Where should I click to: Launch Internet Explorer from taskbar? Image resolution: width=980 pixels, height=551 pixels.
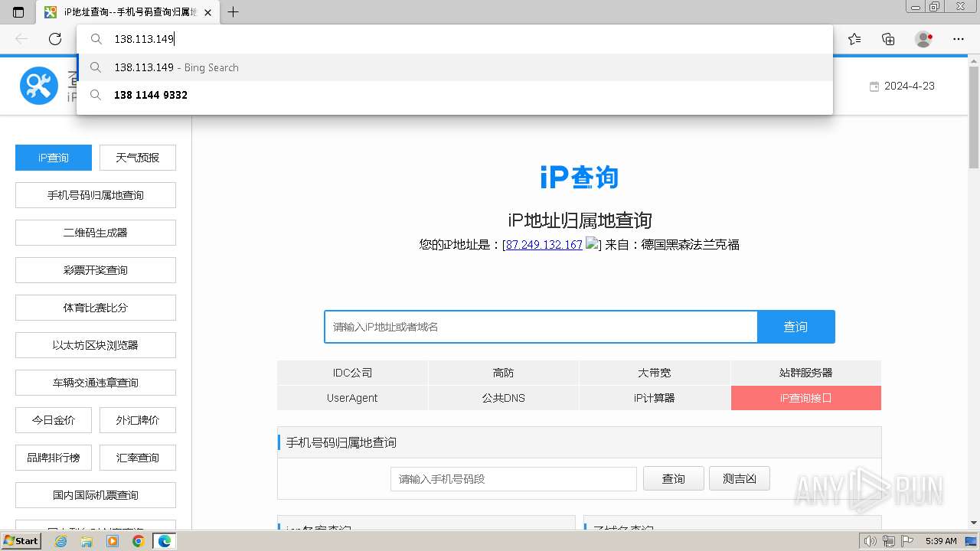pos(60,541)
